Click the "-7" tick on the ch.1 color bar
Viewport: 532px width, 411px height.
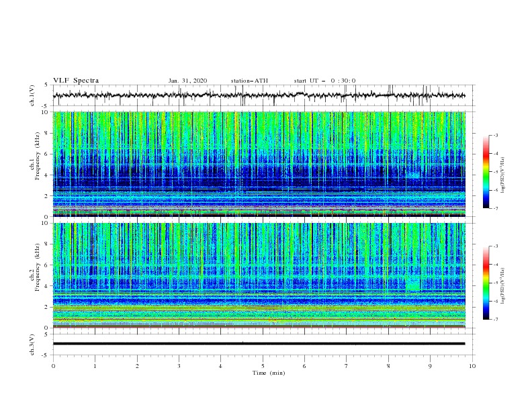coord(496,208)
